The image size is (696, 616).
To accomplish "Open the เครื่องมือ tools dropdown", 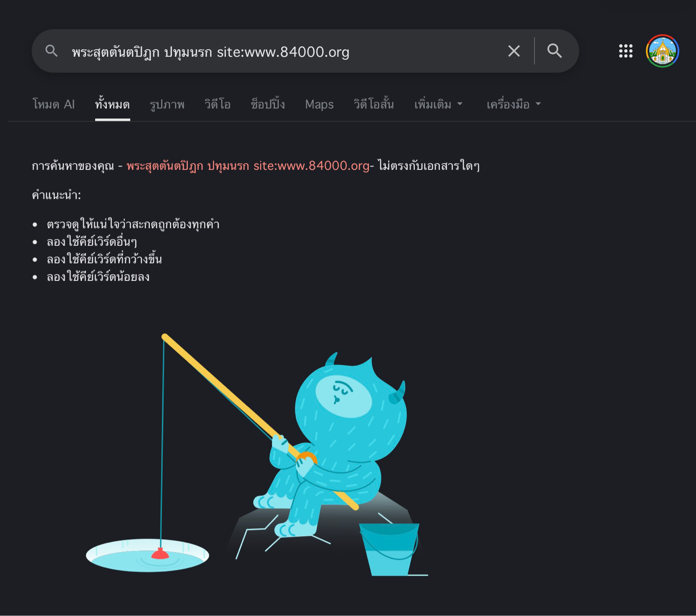I will [x=514, y=104].
